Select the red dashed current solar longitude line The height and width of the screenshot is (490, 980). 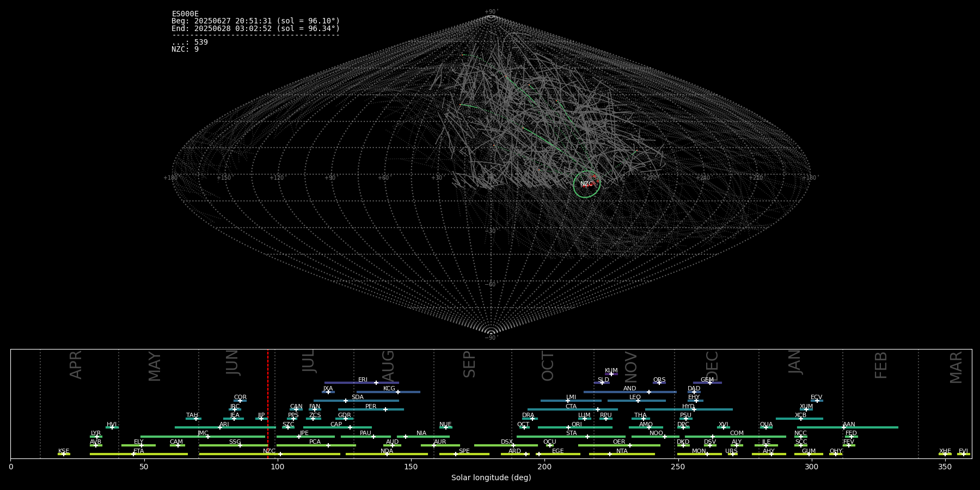pyautogui.click(x=268, y=403)
